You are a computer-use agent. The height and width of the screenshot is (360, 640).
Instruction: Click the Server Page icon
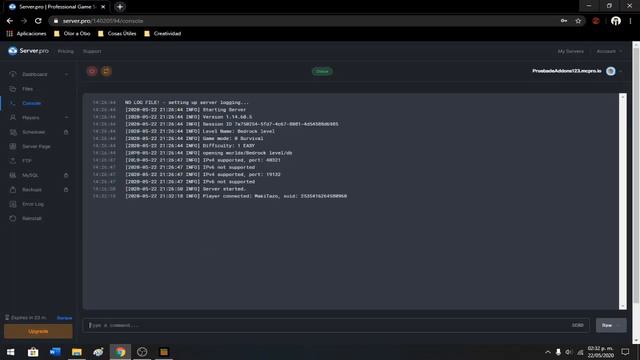13,146
